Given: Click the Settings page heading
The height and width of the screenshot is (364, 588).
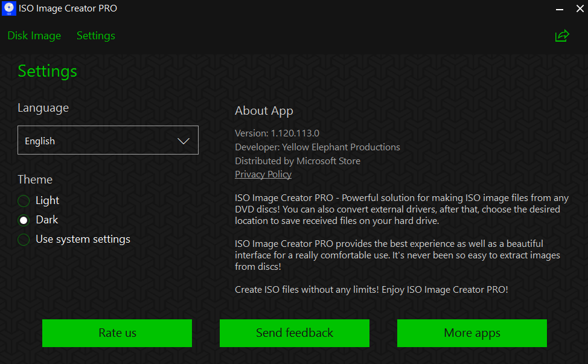Looking at the screenshot, I should coord(47,71).
